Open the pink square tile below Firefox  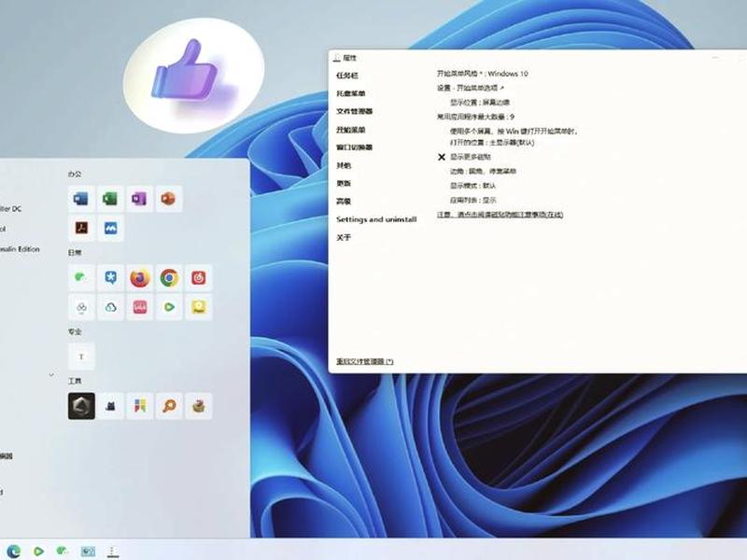pyautogui.click(x=139, y=307)
